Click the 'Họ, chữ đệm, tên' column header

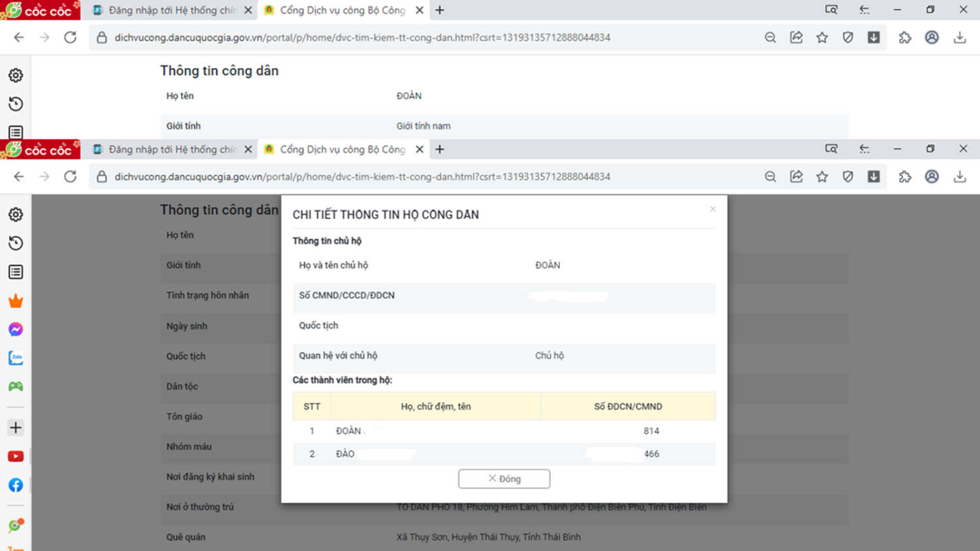point(436,406)
